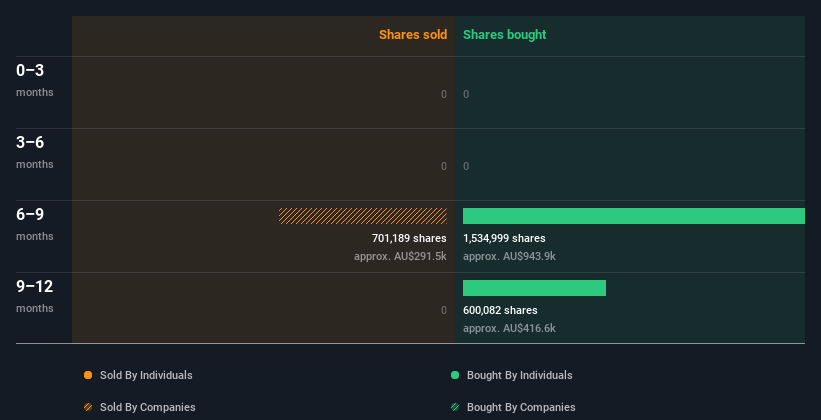Click the striped Bought By Companies legend icon

(x=455, y=407)
